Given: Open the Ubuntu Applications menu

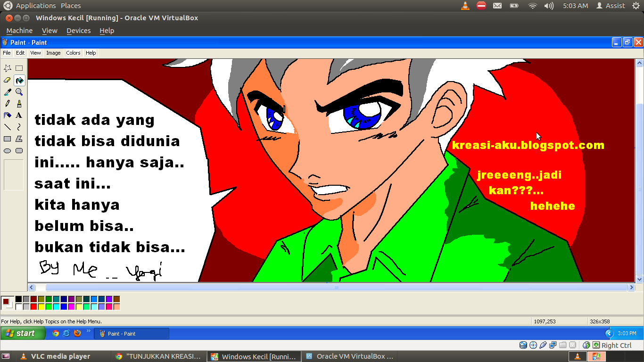Looking at the screenshot, I should [36, 6].
